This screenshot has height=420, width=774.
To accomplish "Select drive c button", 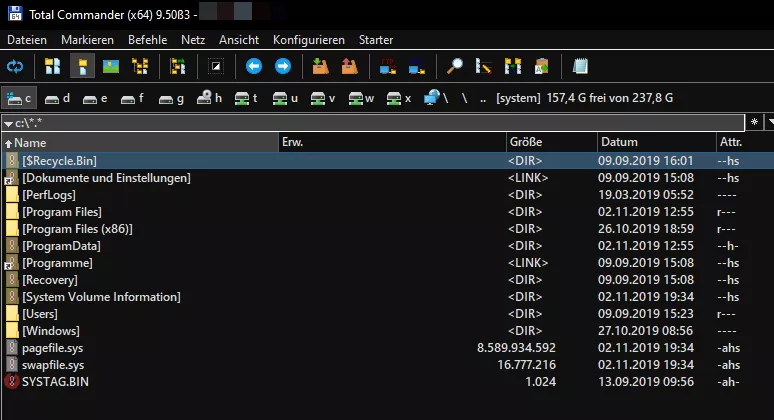I will pyautogui.click(x=19, y=98).
